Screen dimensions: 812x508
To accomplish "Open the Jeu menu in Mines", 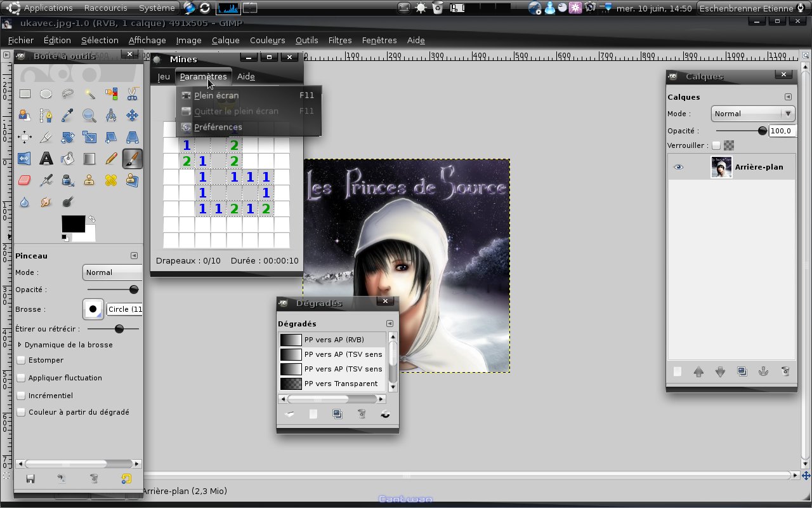I will coord(164,76).
